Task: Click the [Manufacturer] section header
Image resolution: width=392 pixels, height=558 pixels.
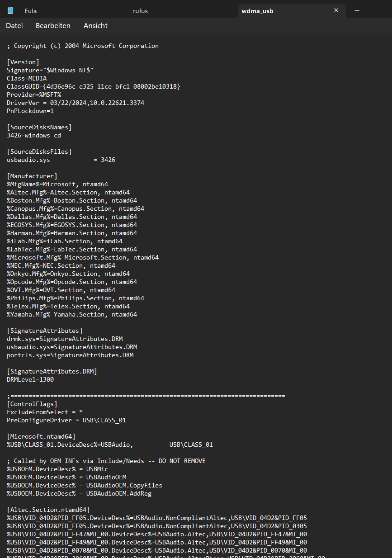Action: (x=32, y=176)
